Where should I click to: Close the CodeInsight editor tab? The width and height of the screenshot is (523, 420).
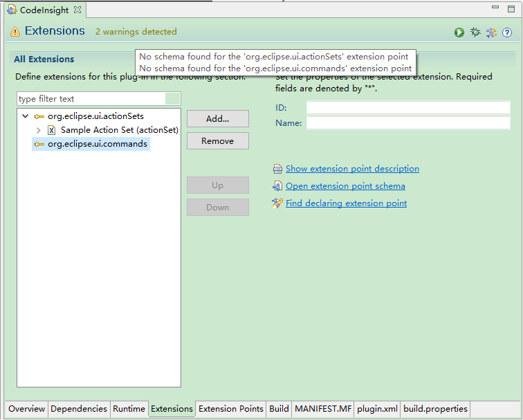pyautogui.click(x=77, y=10)
